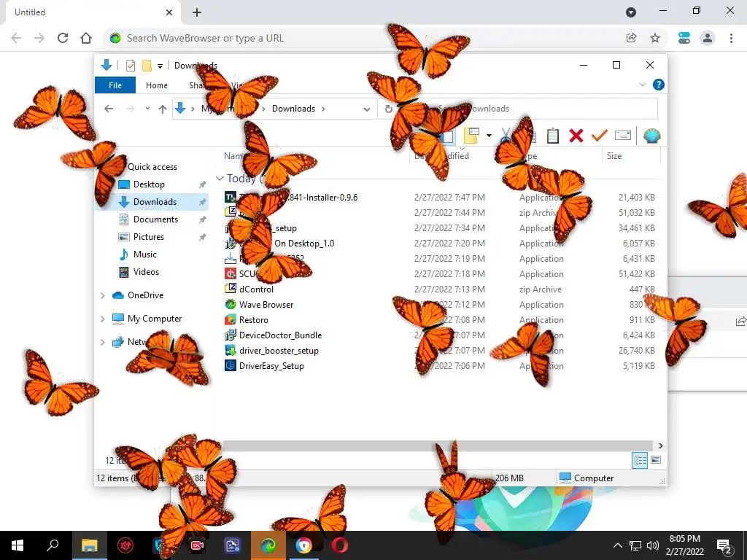The height and width of the screenshot is (560, 747).
Task: Open browser profile avatar
Action: click(708, 38)
